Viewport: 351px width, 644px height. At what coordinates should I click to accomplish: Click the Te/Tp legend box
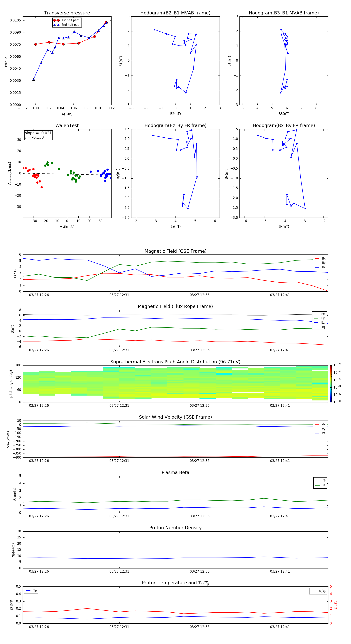(x=318, y=591)
